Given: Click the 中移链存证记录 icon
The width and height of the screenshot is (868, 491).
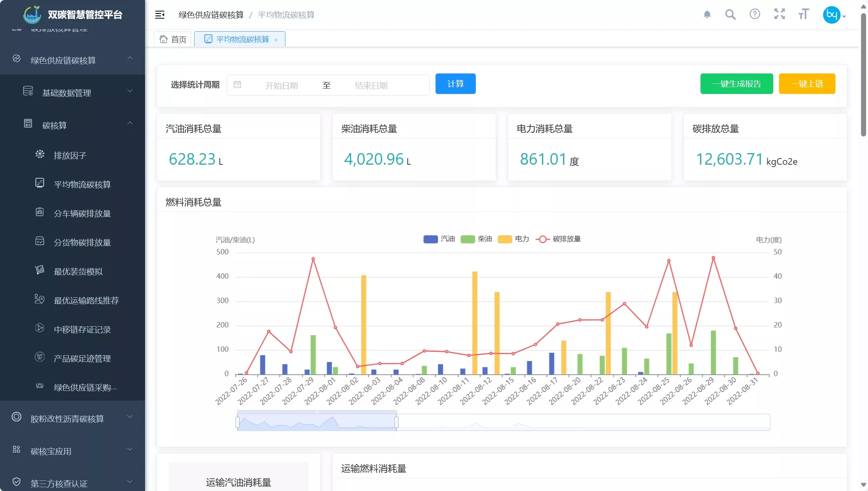Looking at the screenshot, I should 40,328.
